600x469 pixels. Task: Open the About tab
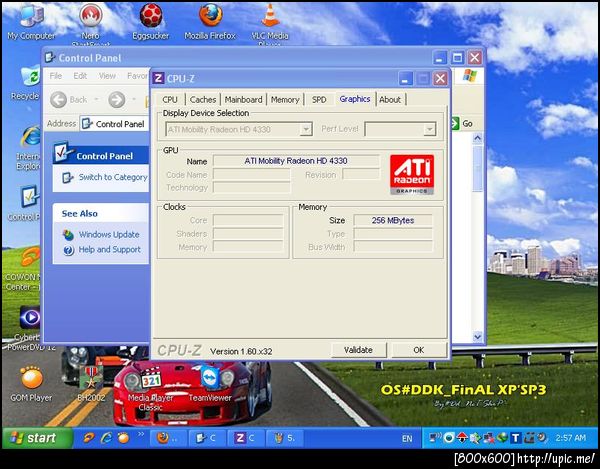point(390,100)
